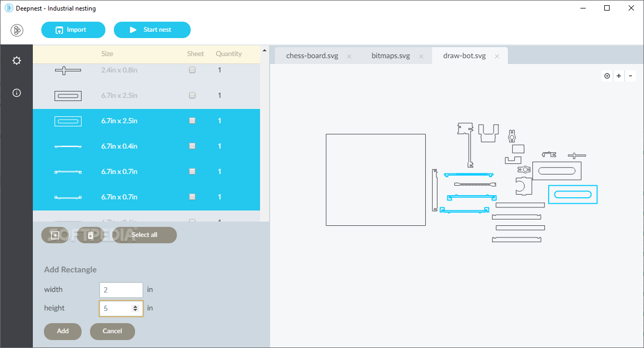Image resolution: width=644 pixels, height=348 pixels.
Task: Click the Add Rectangle heading
Action: [70, 270]
